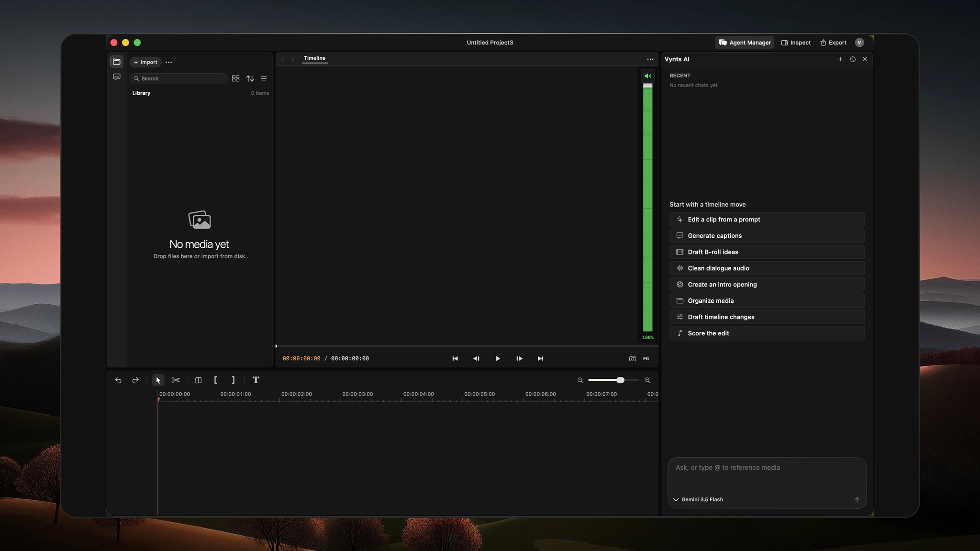
Task: Open the user profile avatar V
Action: pyautogui.click(x=859, y=43)
